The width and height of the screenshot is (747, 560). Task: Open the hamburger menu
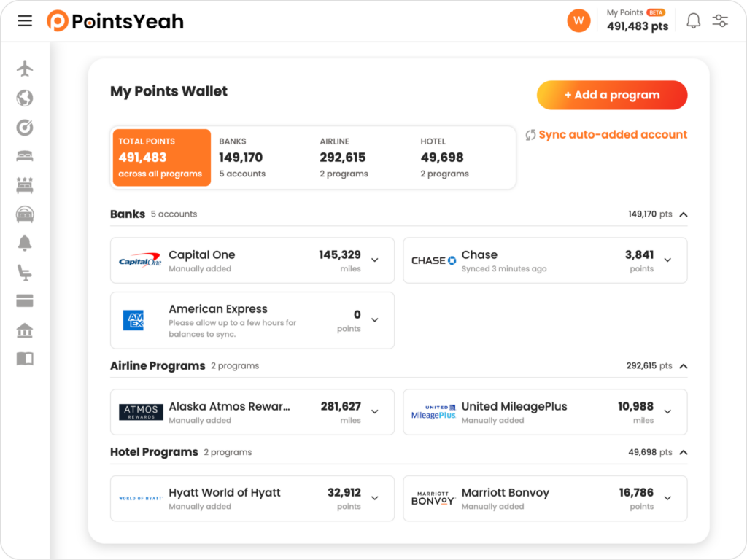point(25,21)
